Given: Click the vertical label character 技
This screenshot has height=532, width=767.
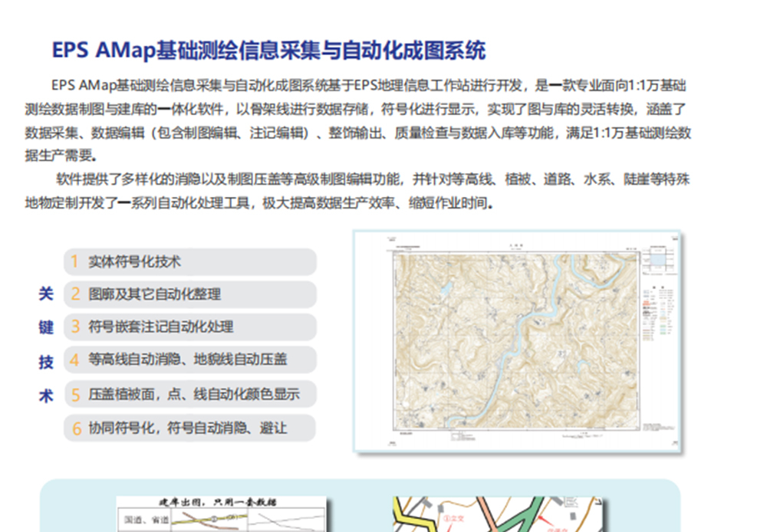Looking at the screenshot, I should point(46,362).
